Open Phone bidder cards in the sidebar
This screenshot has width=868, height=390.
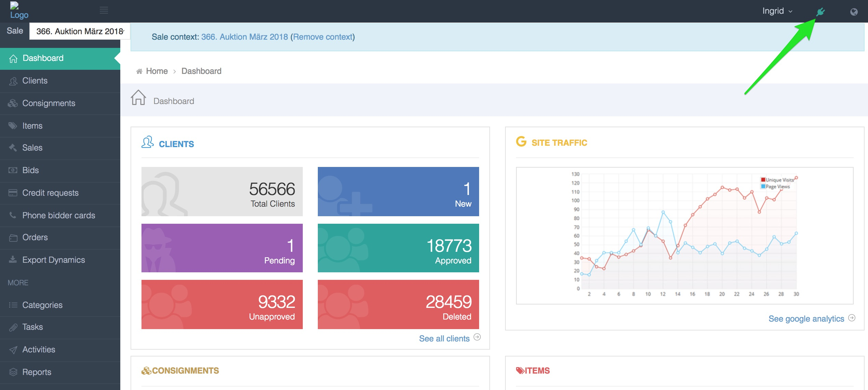[x=60, y=216]
